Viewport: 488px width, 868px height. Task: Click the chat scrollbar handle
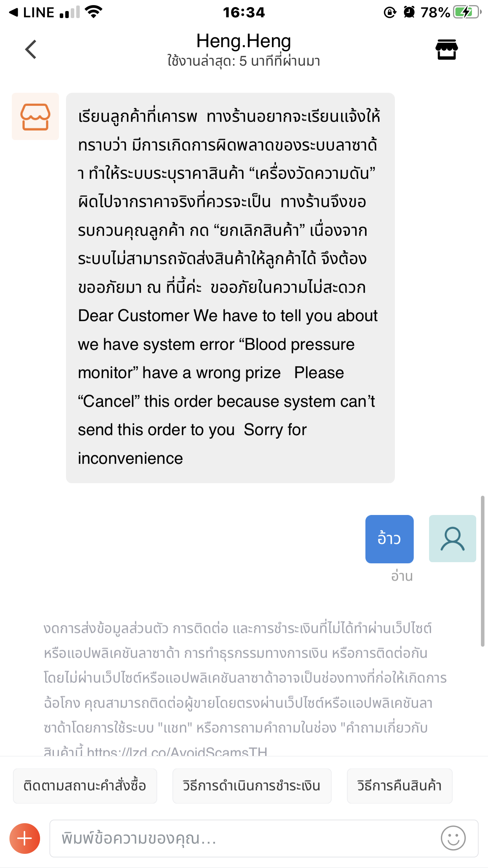coord(482,571)
